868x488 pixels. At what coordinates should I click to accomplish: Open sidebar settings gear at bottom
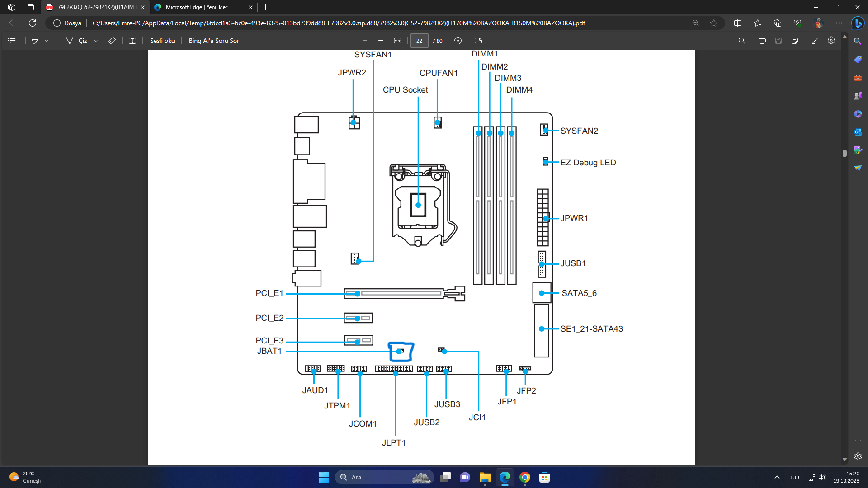858,456
